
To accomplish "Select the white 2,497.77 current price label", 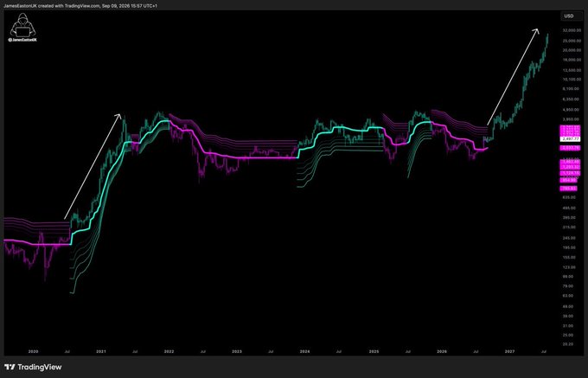I will (x=571, y=138).
